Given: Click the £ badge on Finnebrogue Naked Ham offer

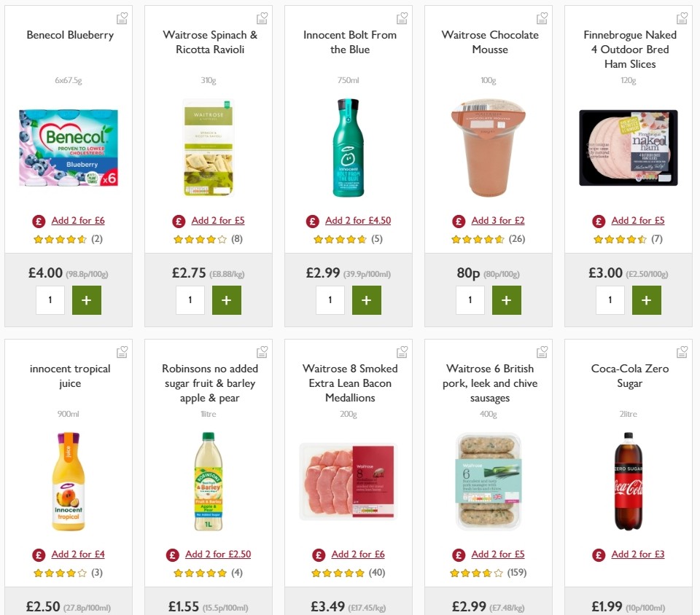Looking at the screenshot, I should click(x=599, y=220).
